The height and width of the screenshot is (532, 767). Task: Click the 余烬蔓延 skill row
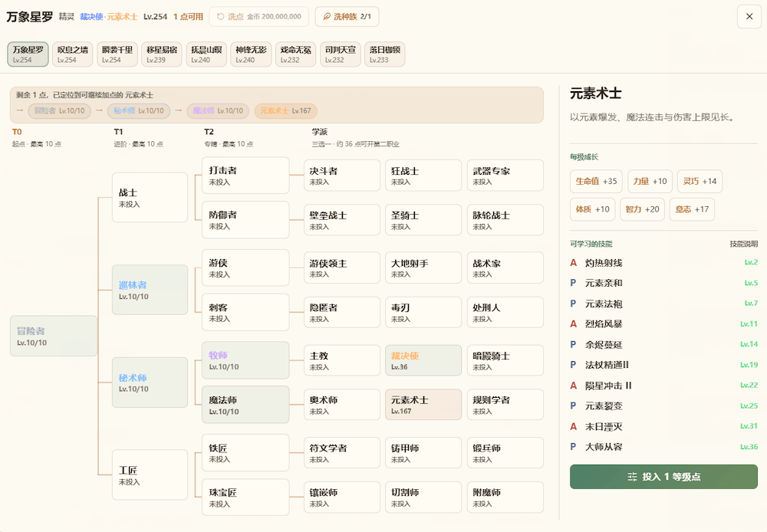663,344
